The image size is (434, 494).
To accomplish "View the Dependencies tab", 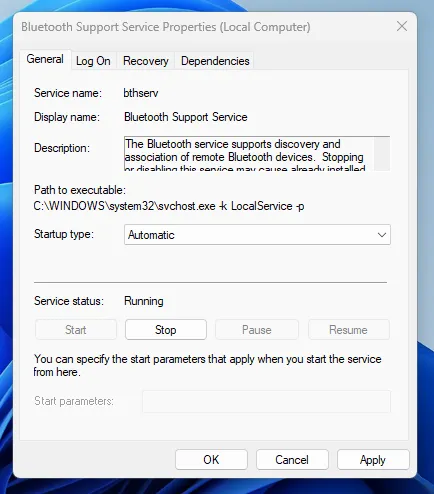I will pos(215,61).
